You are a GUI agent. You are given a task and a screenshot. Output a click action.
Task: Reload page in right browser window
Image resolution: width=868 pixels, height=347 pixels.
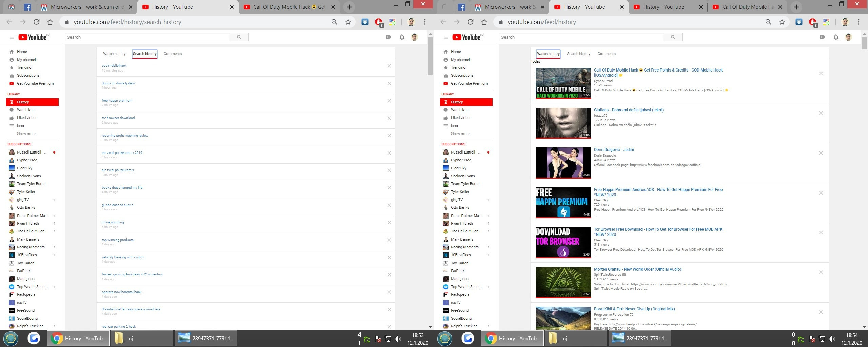[x=470, y=22]
